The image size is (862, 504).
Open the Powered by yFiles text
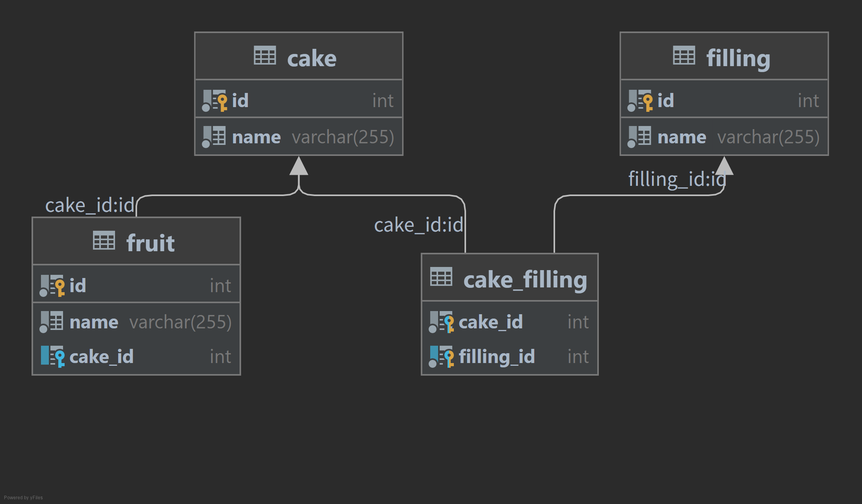coord(23,498)
